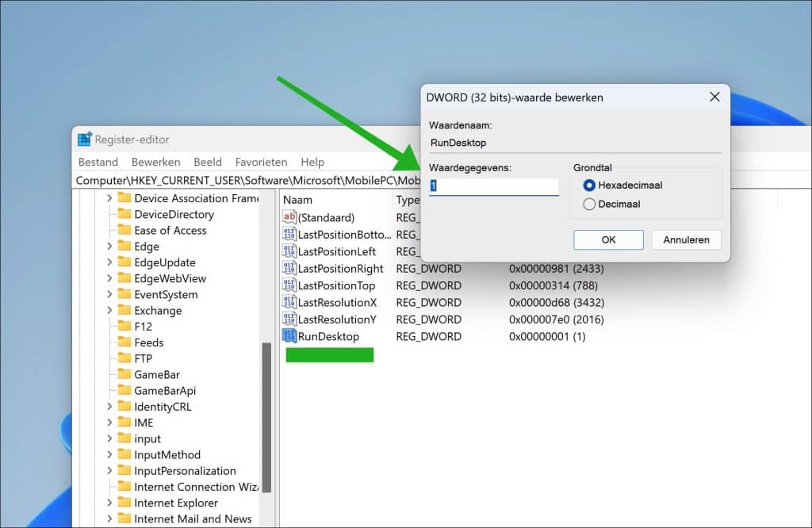The image size is (812, 528).
Task: Select the FTP folder icon
Action: coord(124,358)
